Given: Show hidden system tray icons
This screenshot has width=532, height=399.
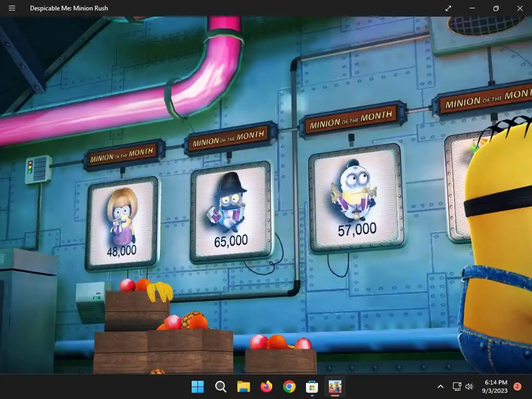Looking at the screenshot, I should click(441, 387).
